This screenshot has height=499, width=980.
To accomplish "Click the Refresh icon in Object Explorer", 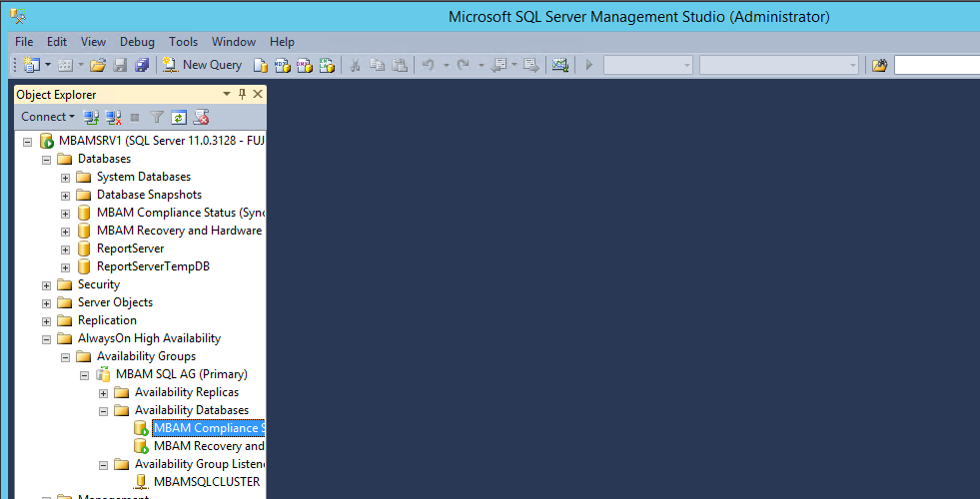I will pos(179,117).
